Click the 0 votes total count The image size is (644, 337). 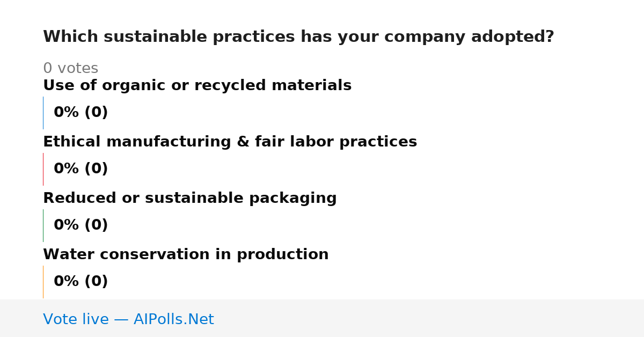(x=70, y=69)
